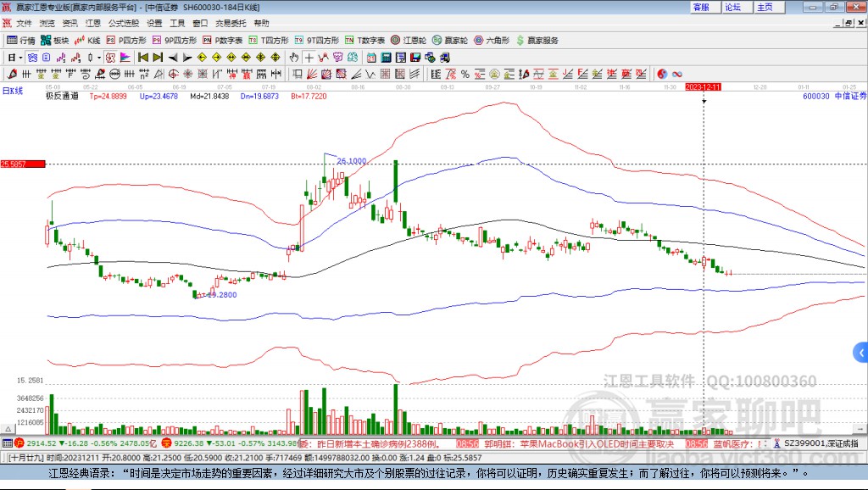Expand side panel with blue chevron

coord(861,352)
